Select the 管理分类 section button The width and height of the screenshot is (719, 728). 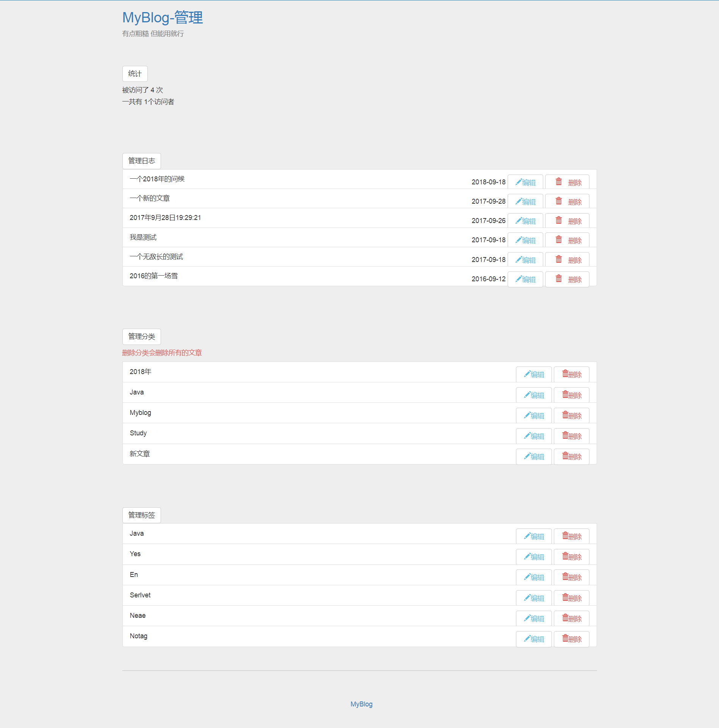[141, 337]
